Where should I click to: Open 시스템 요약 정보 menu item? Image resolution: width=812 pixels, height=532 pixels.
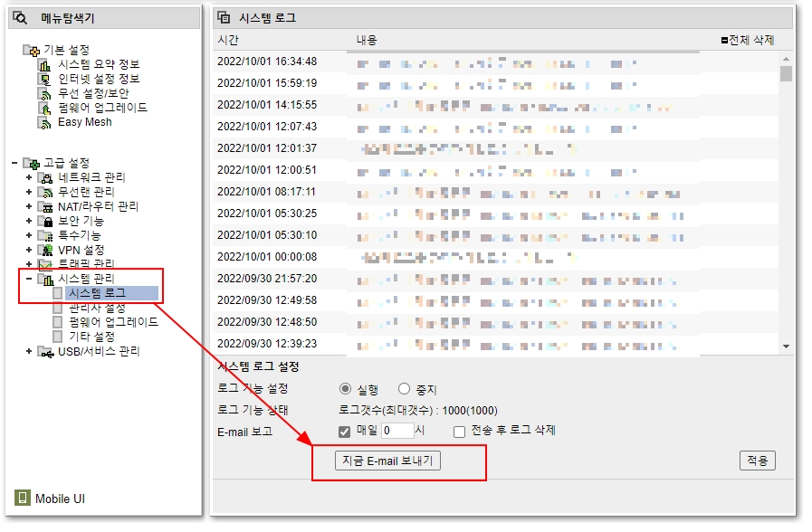(x=99, y=64)
